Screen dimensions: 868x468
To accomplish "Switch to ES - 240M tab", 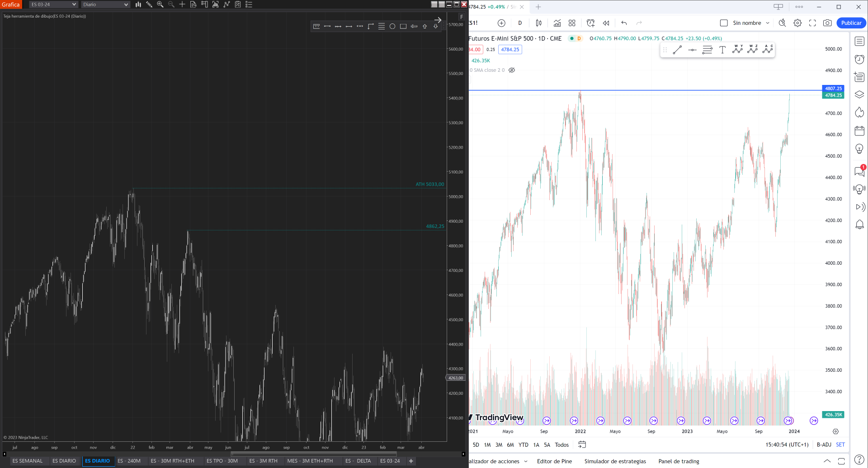I will [129, 461].
